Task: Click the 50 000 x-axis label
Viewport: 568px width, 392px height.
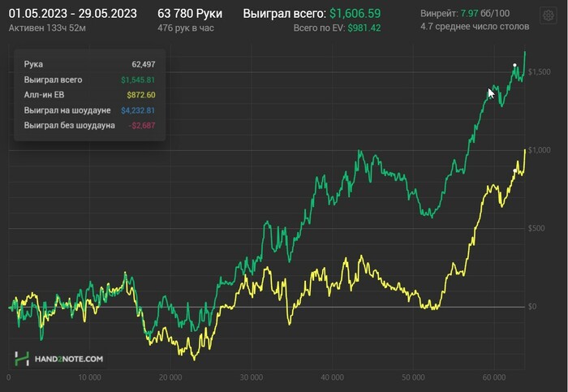Action: pyautogui.click(x=413, y=377)
